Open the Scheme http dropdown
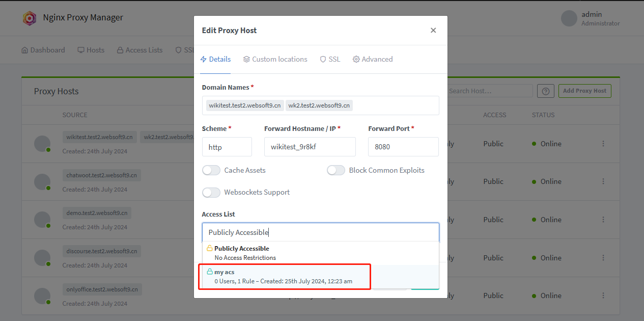 click(227, 147)
